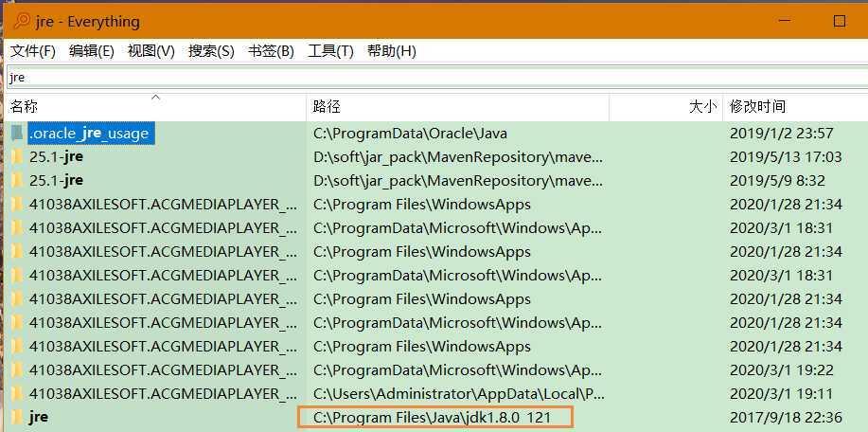This screenshot has height=432, width=868.
Task: Click the folder icon of the jre row
Action: (17, 417)
